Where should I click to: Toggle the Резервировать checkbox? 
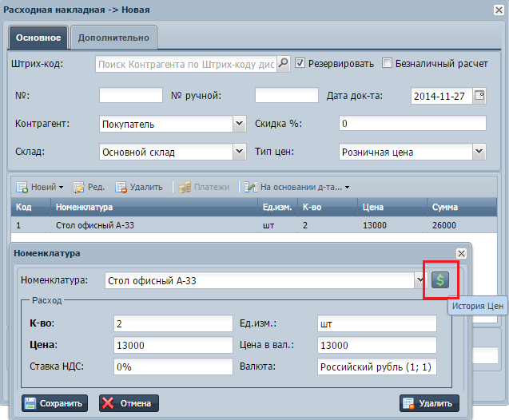[x=300, y=63]
